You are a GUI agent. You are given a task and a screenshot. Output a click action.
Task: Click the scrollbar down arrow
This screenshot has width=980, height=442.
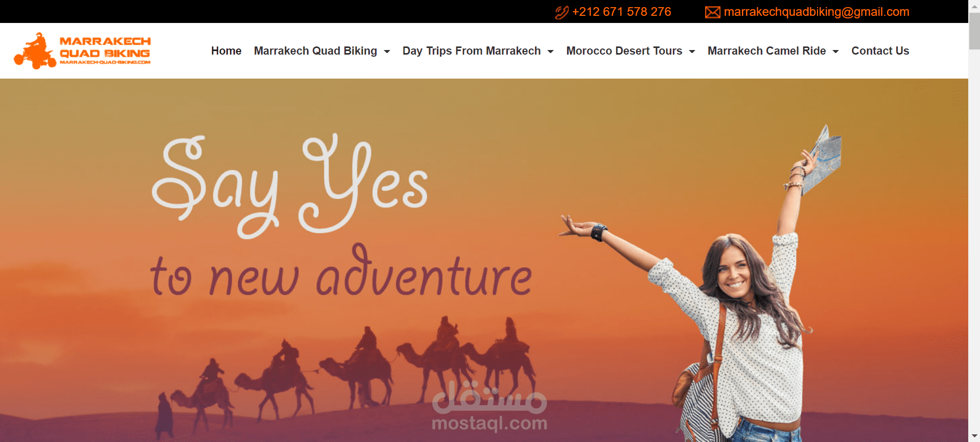[974, 436]
